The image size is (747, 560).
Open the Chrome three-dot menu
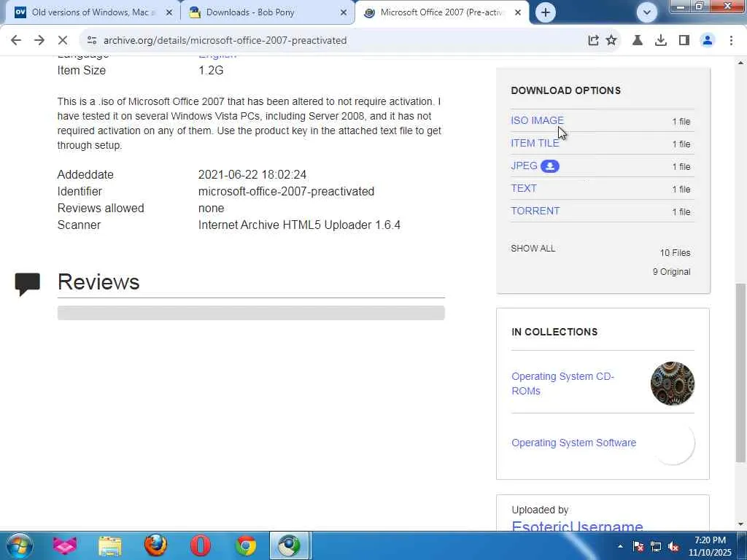(x=731, y=41)
